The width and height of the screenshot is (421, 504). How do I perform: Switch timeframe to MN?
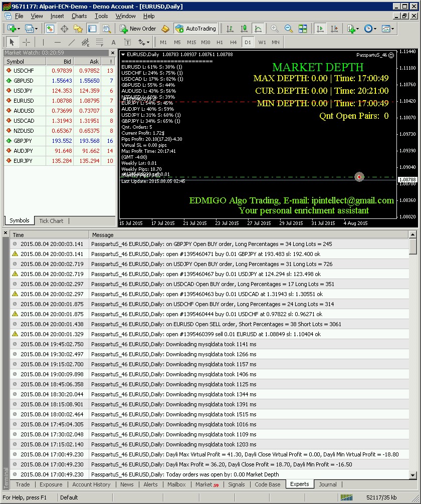pyautogui.click(x=276, y=42)
